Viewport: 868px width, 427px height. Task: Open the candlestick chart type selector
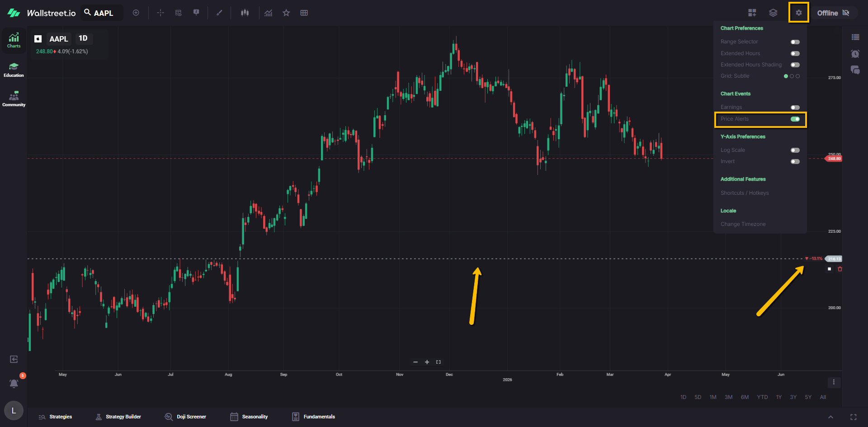245,13
